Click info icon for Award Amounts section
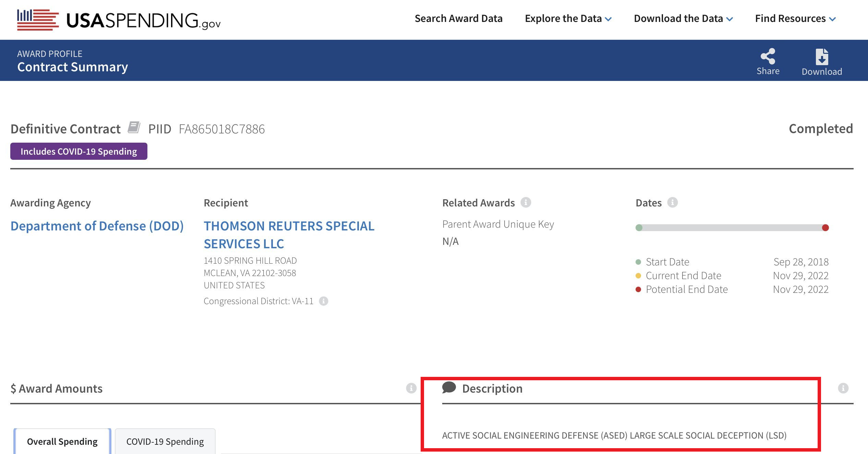Image resolution: width=868 pixels, height=454 pixels. pyautogui.click(x=411, y=388)
